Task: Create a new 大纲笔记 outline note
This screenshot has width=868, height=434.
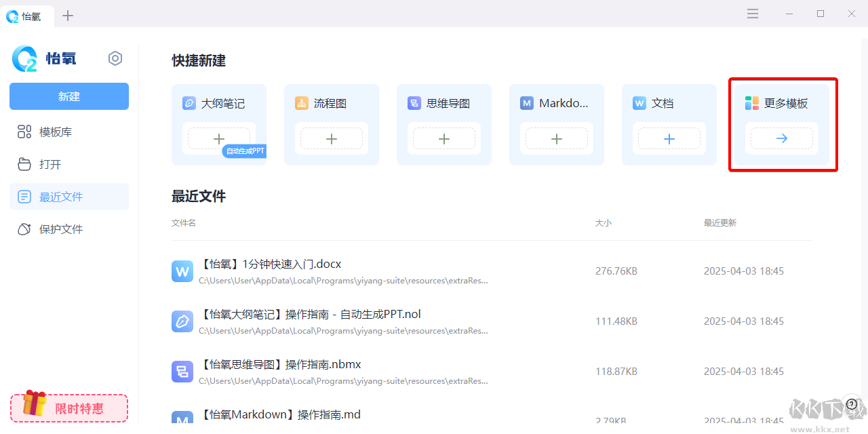Action: [x=218, y=138]
